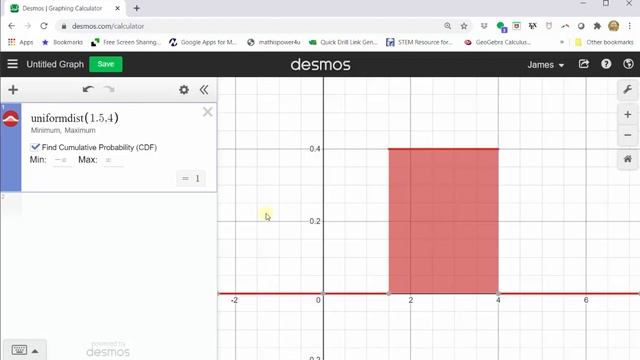Delete the uniformdist expression
640x360 pixels.
pos(207,112)
